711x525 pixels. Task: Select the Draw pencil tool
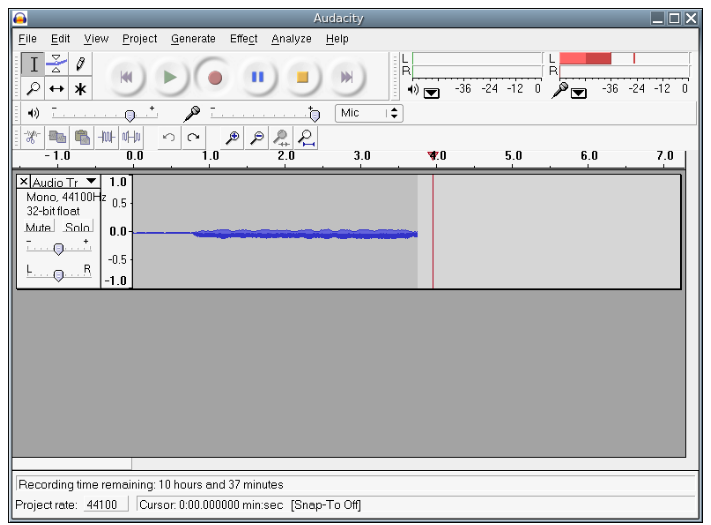coord(80,64)
